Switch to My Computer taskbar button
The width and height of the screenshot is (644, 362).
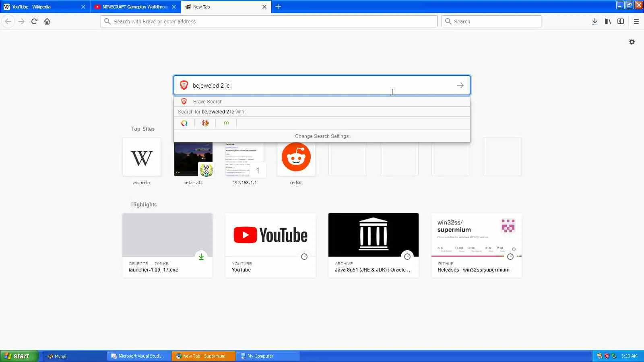268,356
